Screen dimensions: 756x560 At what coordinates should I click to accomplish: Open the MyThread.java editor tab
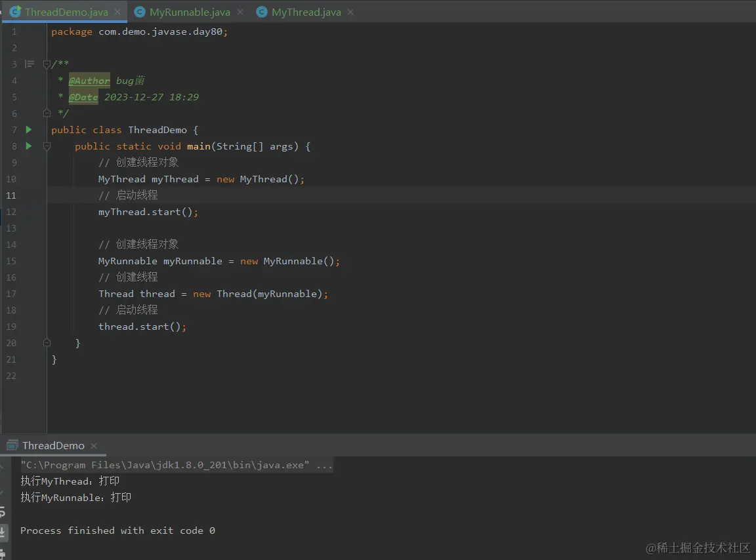pos(306,12)
